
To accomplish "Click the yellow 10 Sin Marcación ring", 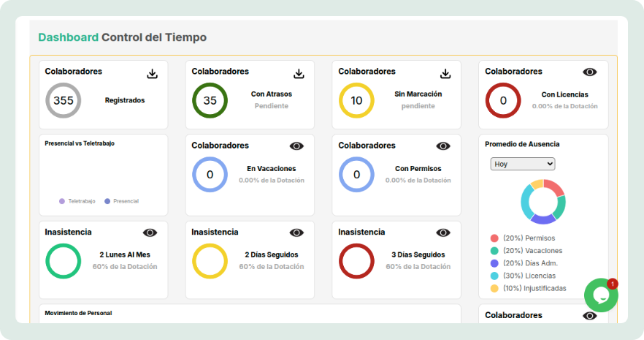I will 357,101.
